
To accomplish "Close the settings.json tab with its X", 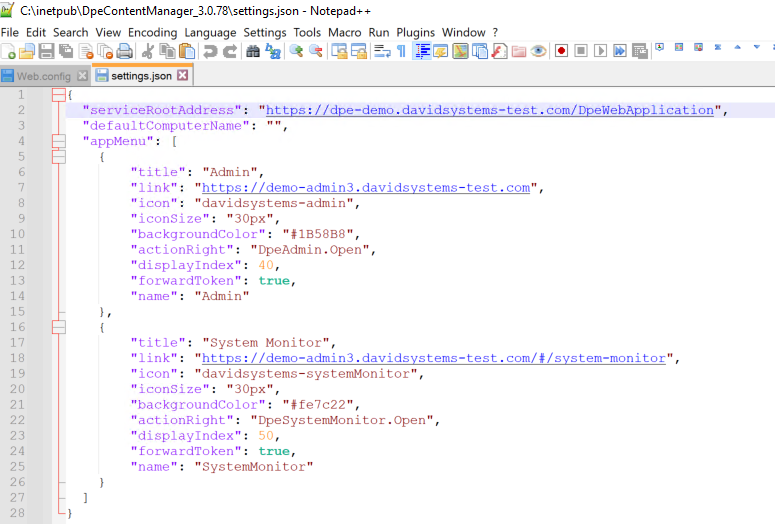I will (182, 75).
